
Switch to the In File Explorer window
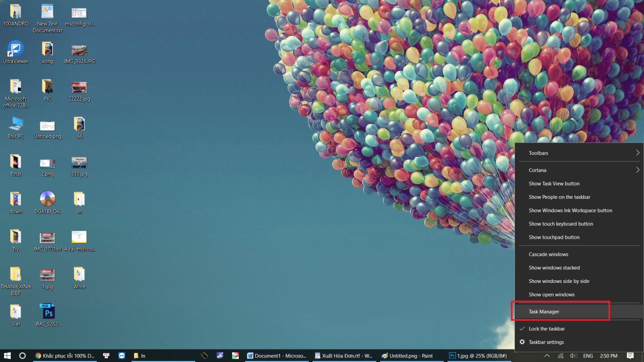(162, 356)
